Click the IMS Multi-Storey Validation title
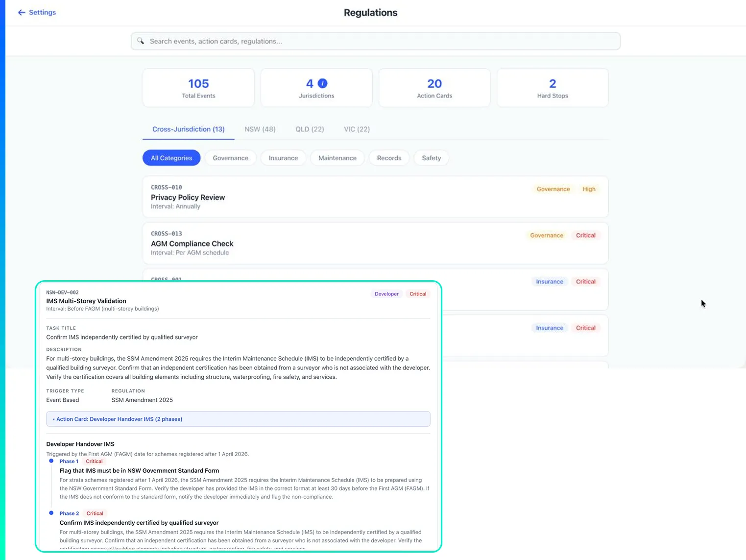Image resolution: width=746 pixels, height=560 pixels. [86, 301]
